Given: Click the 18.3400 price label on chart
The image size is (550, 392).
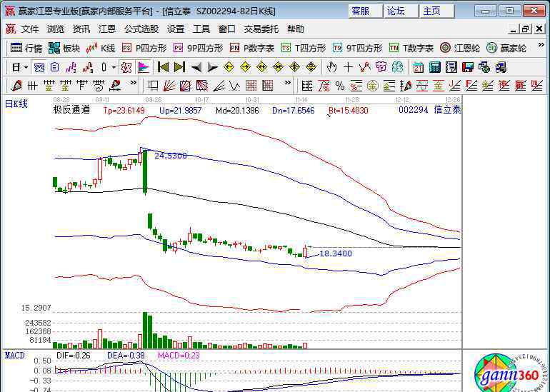Looking at the screenshot, I should tap(335, 253).
